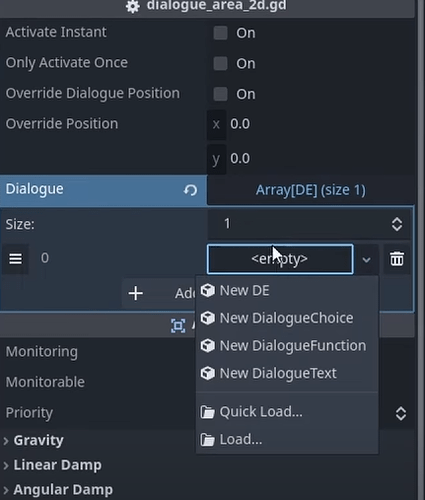Collapse the Array[DE] (size 1) button
Image resolution: width=425 pixels, height=500 pixels.
coord(310,190)
